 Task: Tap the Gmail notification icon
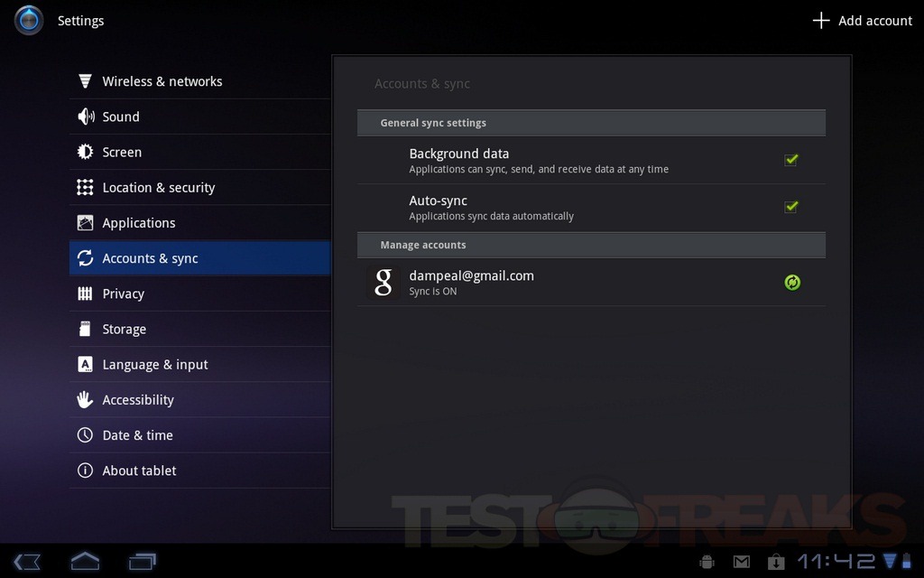point(742,562)
